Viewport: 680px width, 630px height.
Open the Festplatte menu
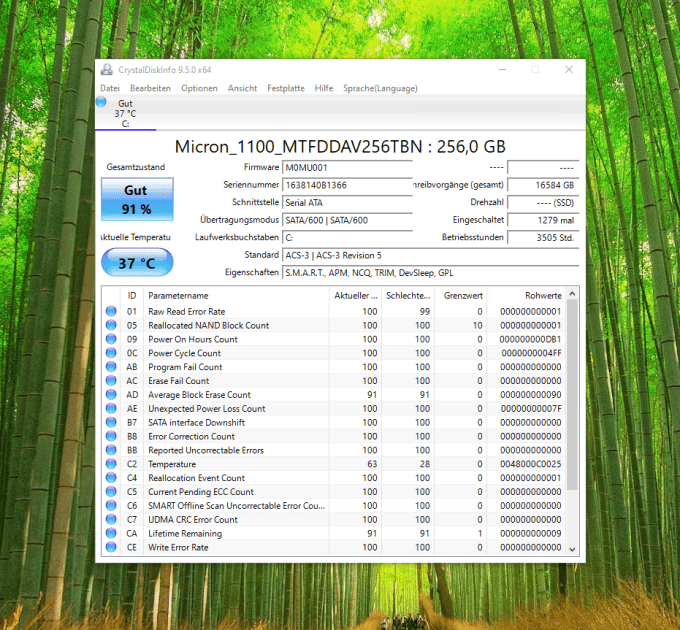point(285,88)
